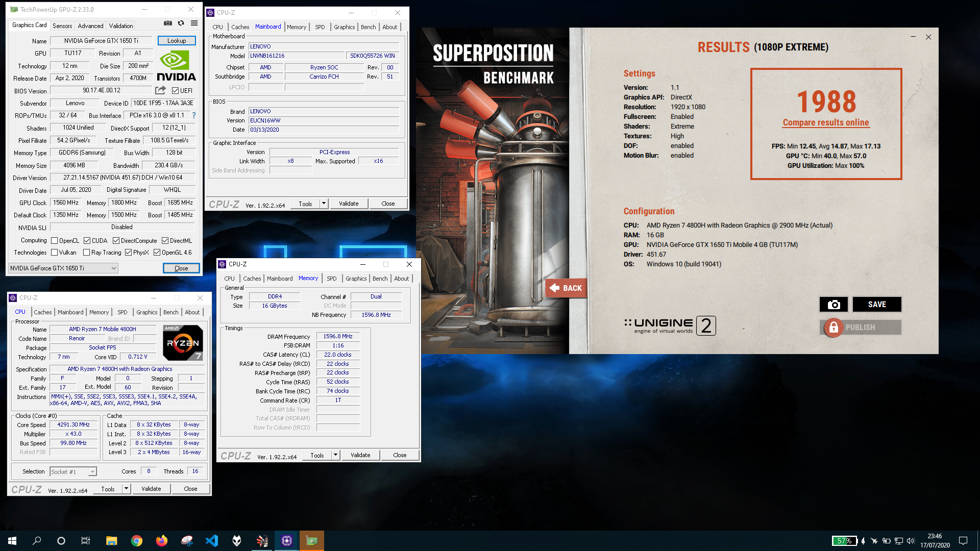Click the GPU name field in GPU-Z
980x551 pixels.
tap(101, 41)
